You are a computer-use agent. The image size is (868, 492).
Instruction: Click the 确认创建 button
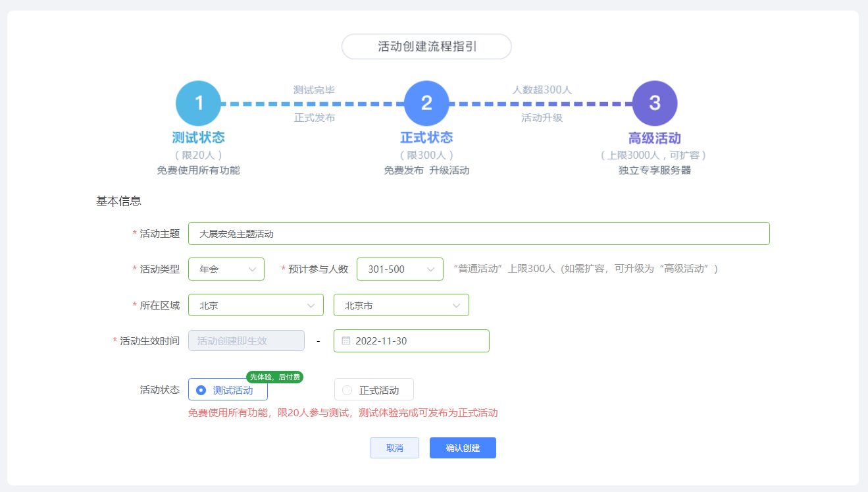[463, 448]
